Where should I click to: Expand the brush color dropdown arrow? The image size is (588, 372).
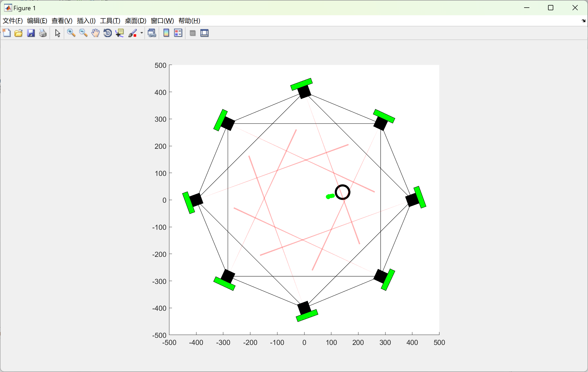[x=141, y=33]
